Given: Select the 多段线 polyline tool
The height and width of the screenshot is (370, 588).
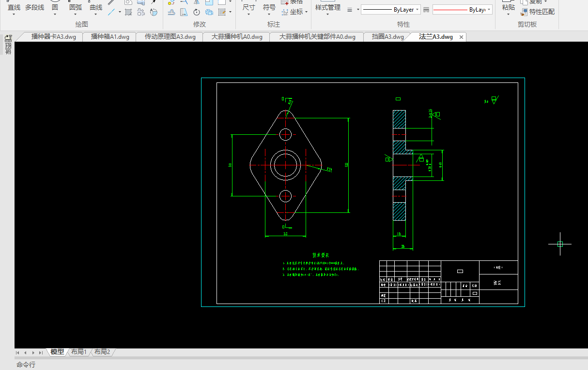Looking at the screenshot, I should click(34, 8).
